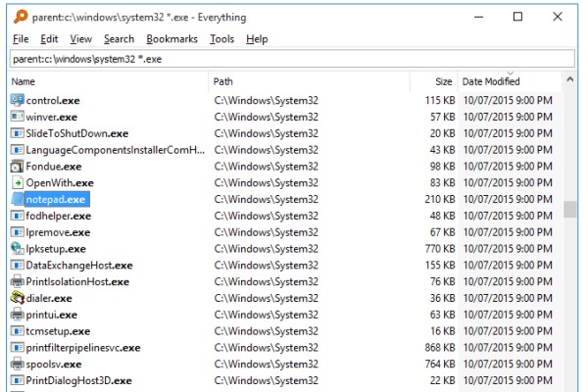Screen dimensions: 588x392
Task: Select the fodhelper.exe file name
Action: 59,216
